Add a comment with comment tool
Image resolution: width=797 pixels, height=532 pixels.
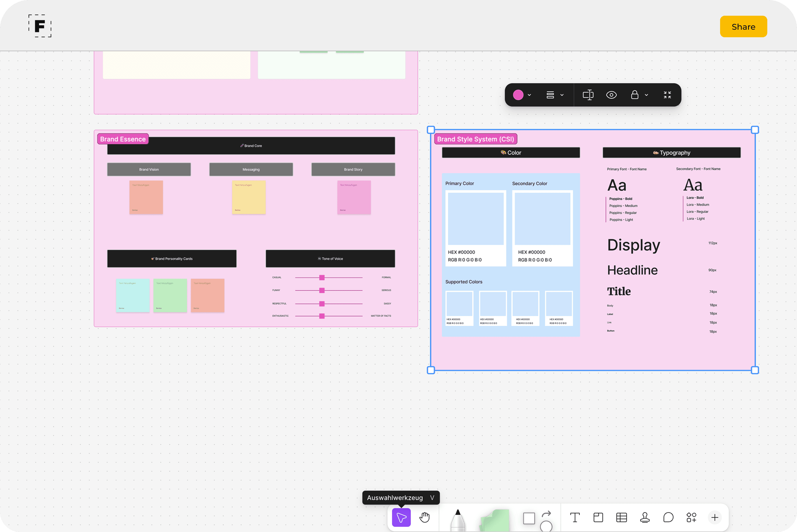coord(668,517)
